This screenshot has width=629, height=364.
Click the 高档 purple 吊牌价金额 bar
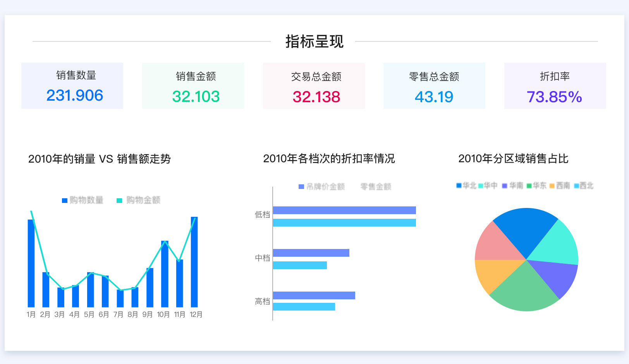[314, 295]
